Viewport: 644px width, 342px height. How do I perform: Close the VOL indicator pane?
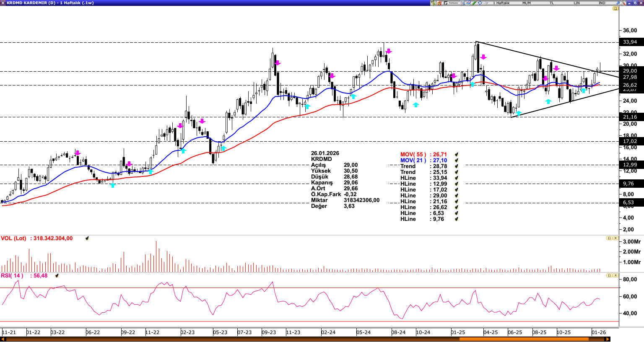(615, 238)
